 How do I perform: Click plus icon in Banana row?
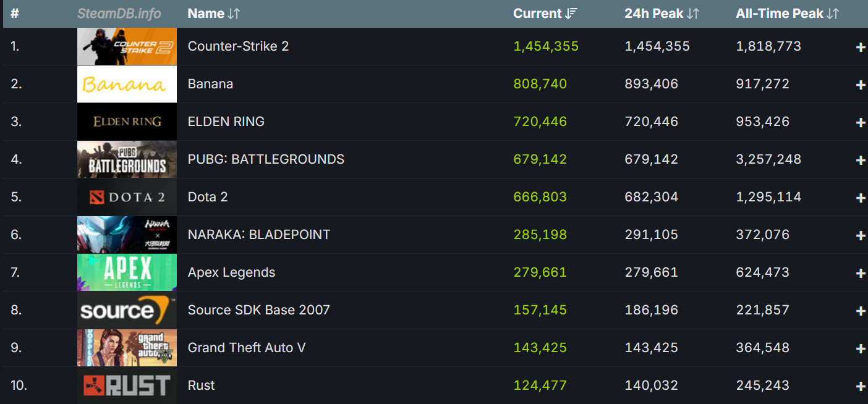(x=860, y=85)
